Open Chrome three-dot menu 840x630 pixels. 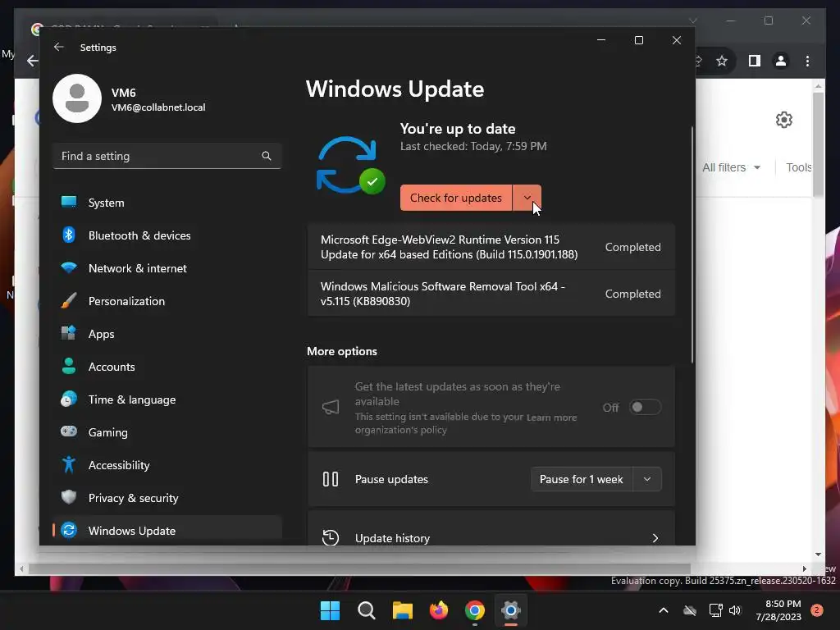pyautogui.click(x=807, y=61)
